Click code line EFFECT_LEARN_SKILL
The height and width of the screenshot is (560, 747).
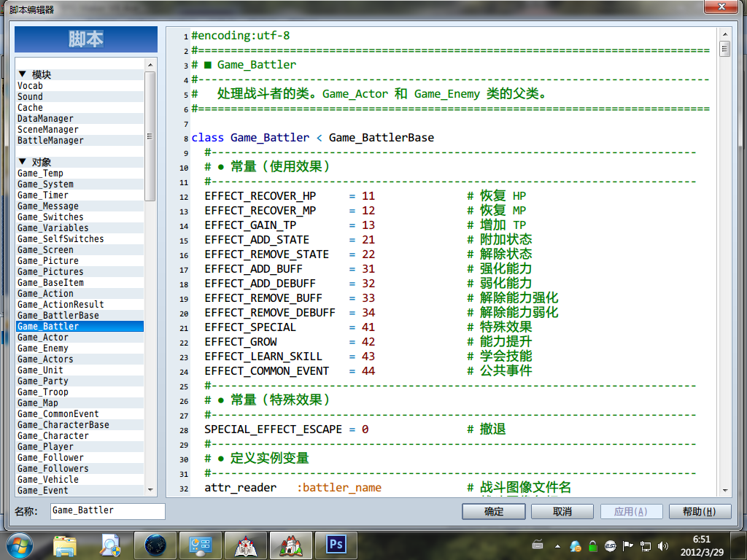(263, 357)
